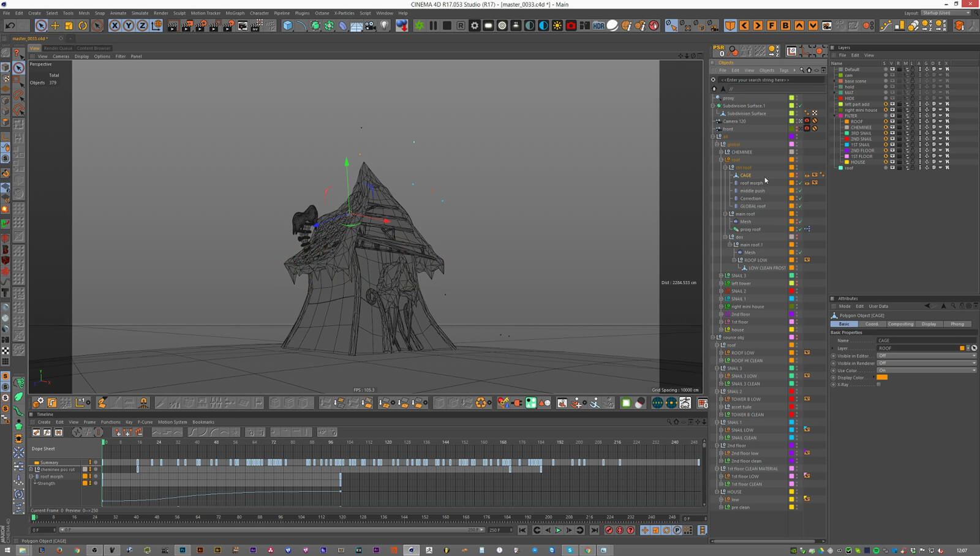This screenshot has width=980, height=556.
Task: Click Play Forwards in transport controls
Action: pyautogui.click(x=558, y=530)
